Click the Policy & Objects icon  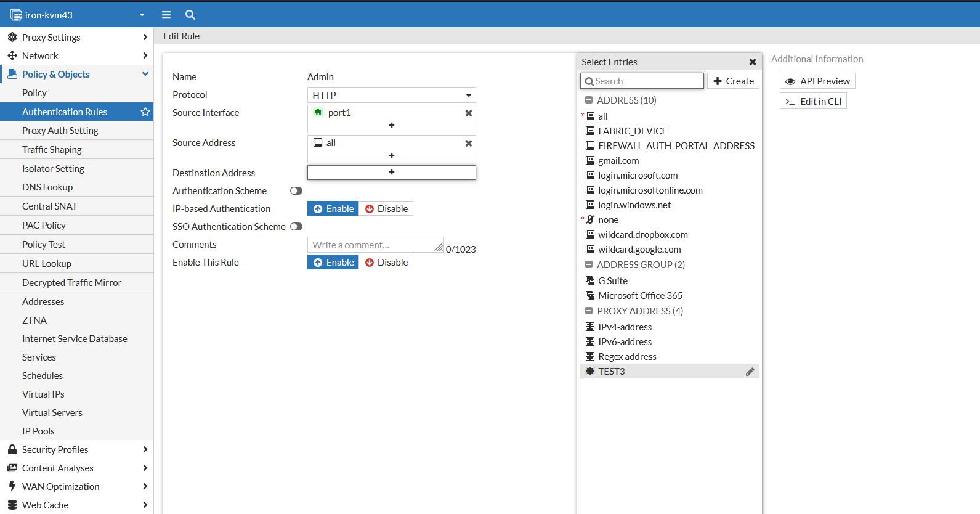tap(12, 74)
